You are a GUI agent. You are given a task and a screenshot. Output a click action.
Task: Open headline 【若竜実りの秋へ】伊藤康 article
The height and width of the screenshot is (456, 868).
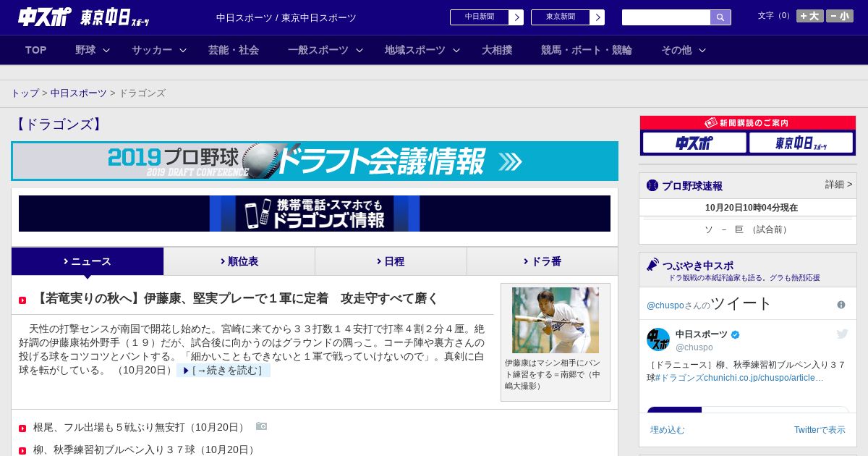236,298
